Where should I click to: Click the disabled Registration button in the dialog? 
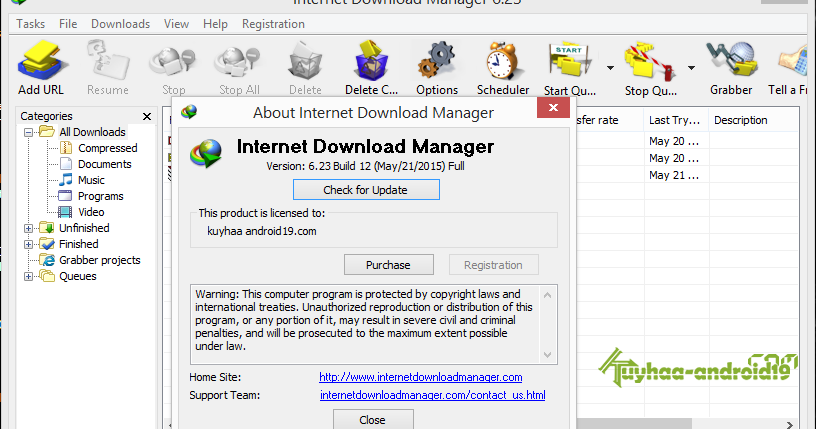[493, 265]
